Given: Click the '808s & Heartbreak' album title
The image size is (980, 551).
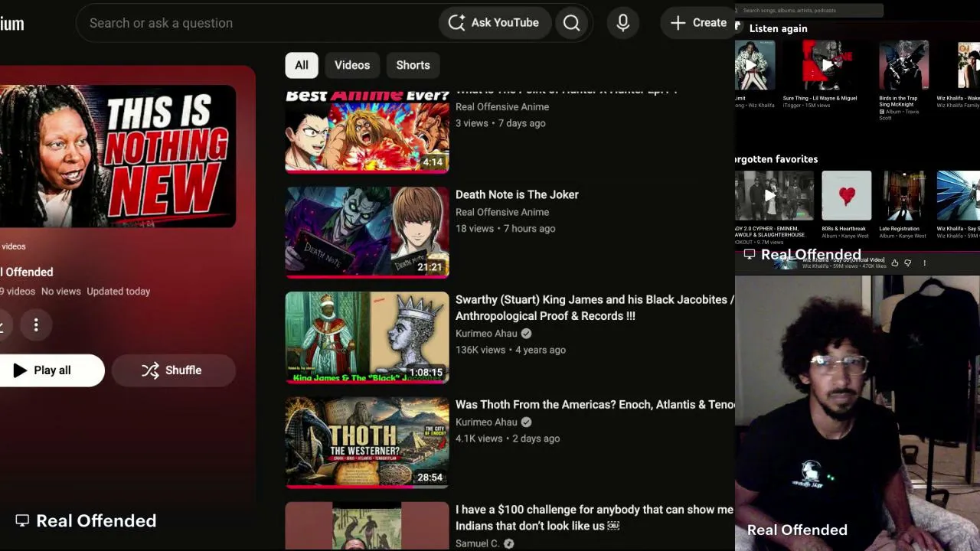Looking at the screenshot, I should pos(844,229).
